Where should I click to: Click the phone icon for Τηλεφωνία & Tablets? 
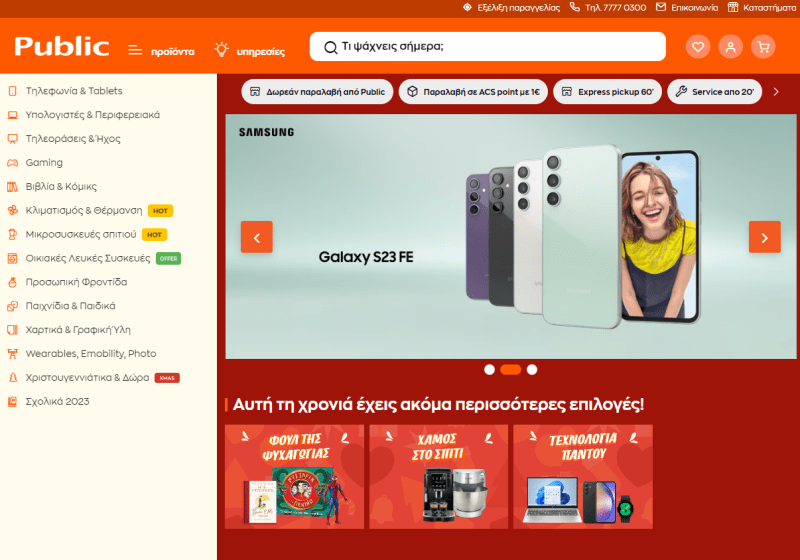click(x=13, y=91)
